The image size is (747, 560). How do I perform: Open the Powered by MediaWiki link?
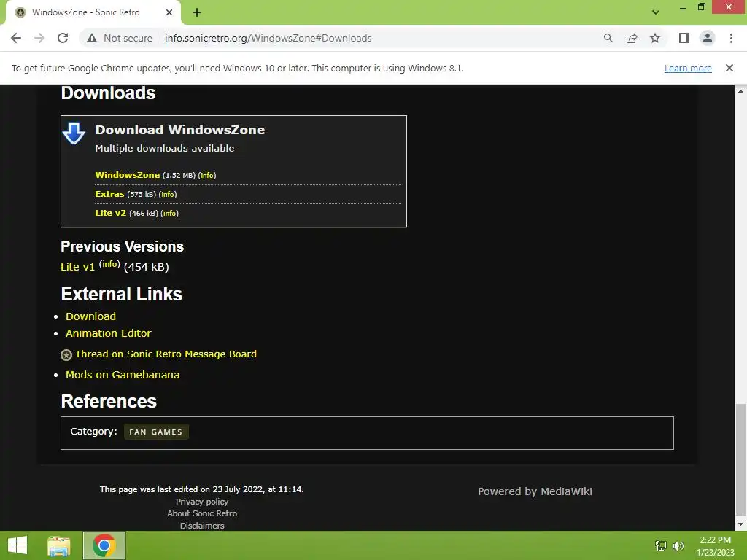[535, 491]
